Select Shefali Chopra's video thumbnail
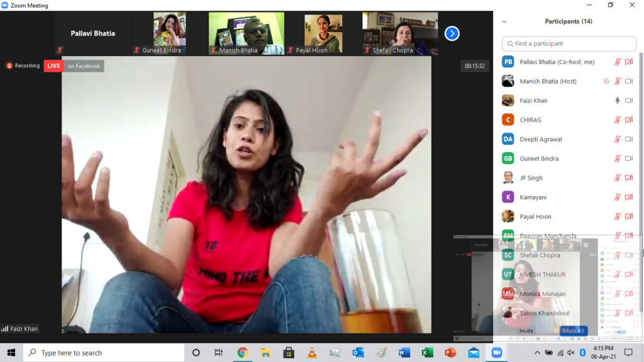Image resolution: width=644 pixels, height=362 pixels. click(x=400, y=33)
